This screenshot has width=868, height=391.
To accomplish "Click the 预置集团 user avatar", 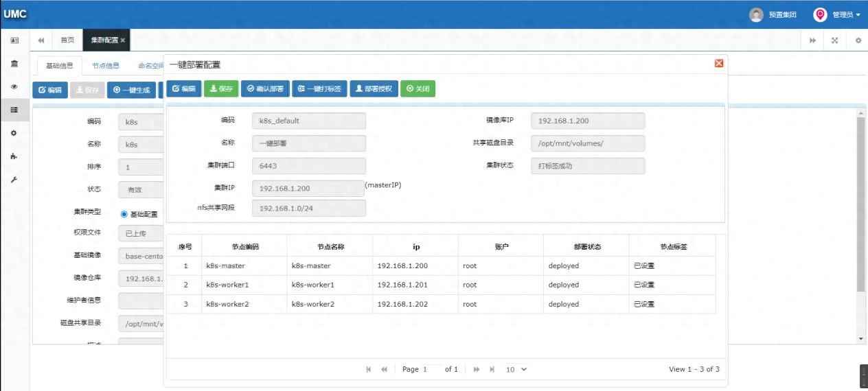I will pyautogui.click(x=756, y=14).
